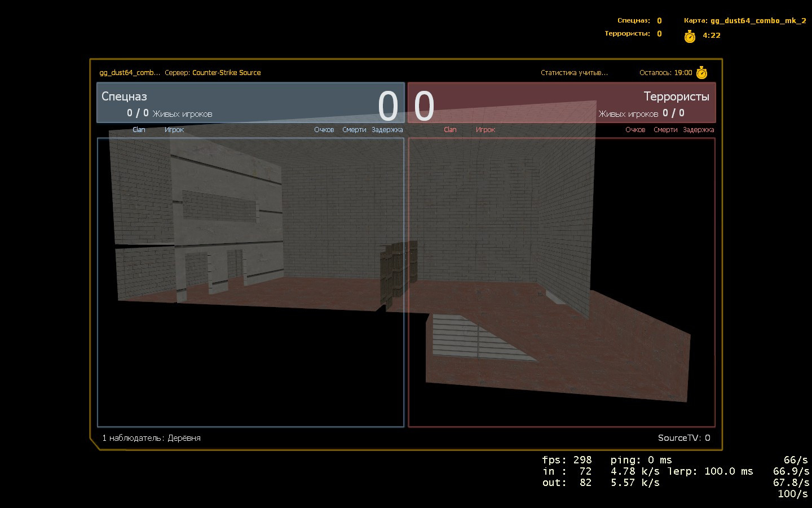Click the SourceTV: 0 counter
This screenshot has width=812, height=508.
684,438
